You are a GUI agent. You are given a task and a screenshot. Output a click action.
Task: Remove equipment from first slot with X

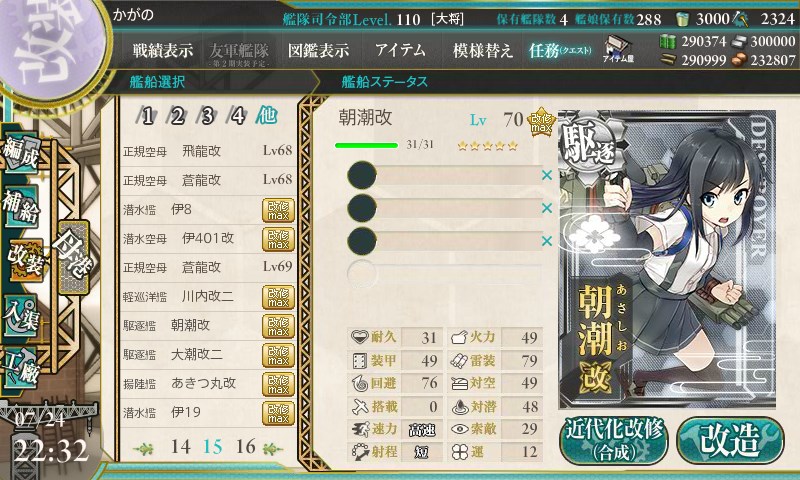pos(547,175)
